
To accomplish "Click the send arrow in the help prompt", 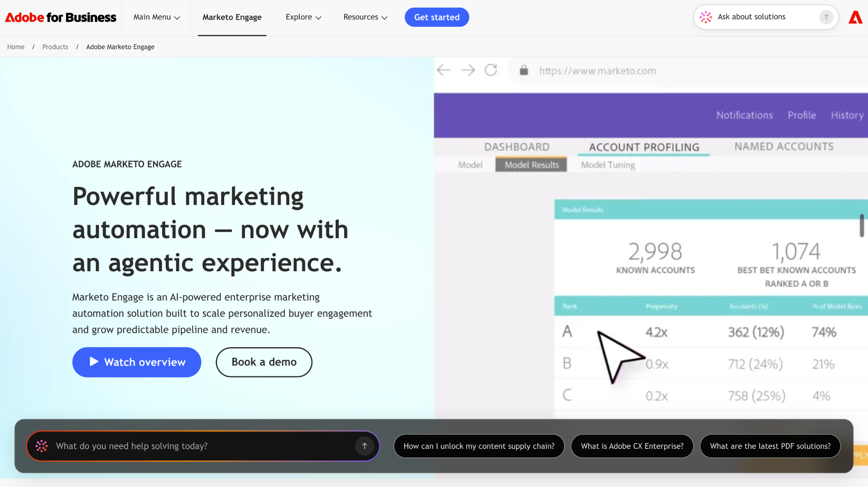I will point(364,446).
